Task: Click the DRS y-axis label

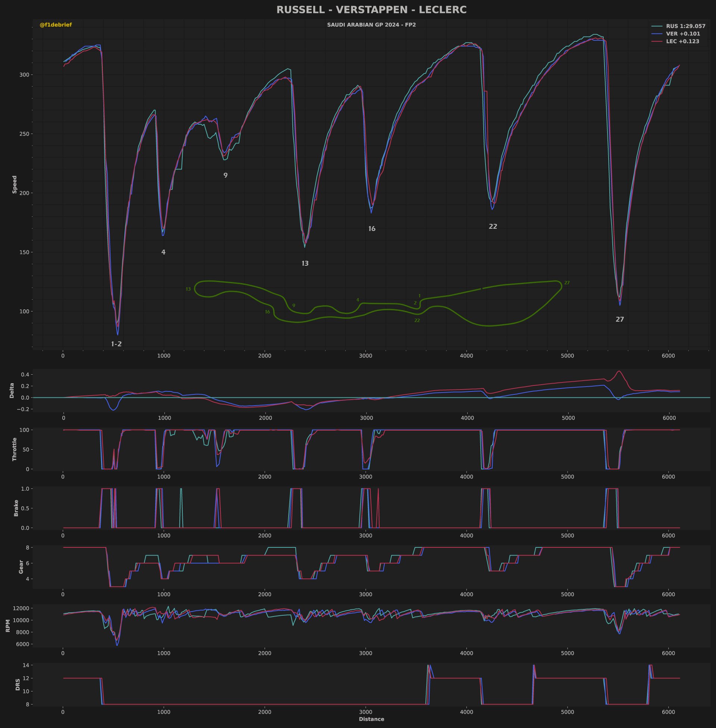Action: [x=18, y=684]
